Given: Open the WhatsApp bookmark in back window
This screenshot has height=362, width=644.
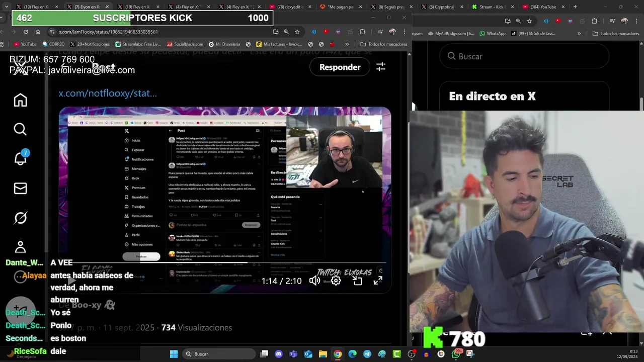Looking at the screenshot, I should click(x=492, y=34).
